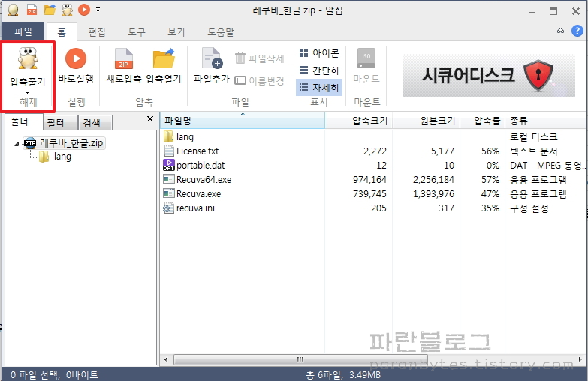
Task: Click the 텍스트 문서 type cell
Action: point(534,151)
